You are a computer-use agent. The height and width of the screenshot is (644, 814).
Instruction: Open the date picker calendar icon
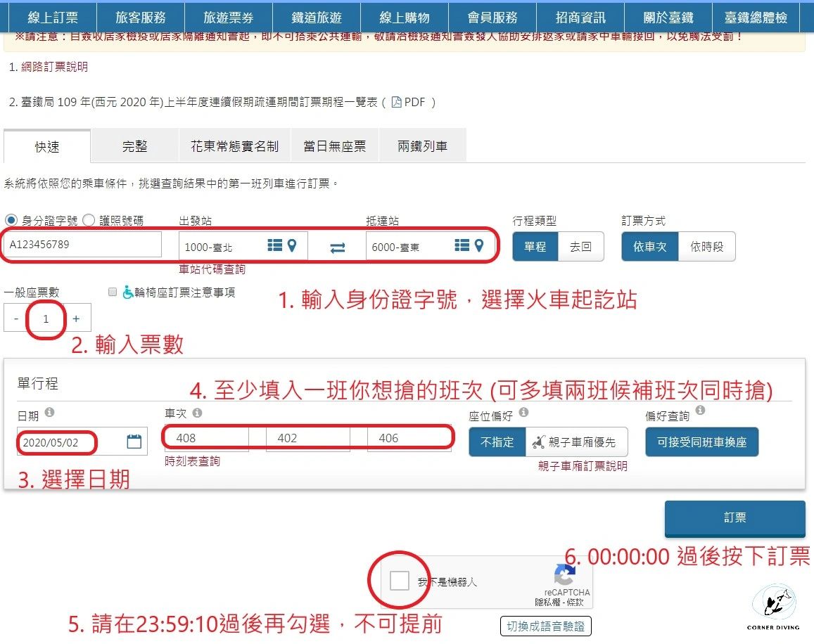click(134, 442)
